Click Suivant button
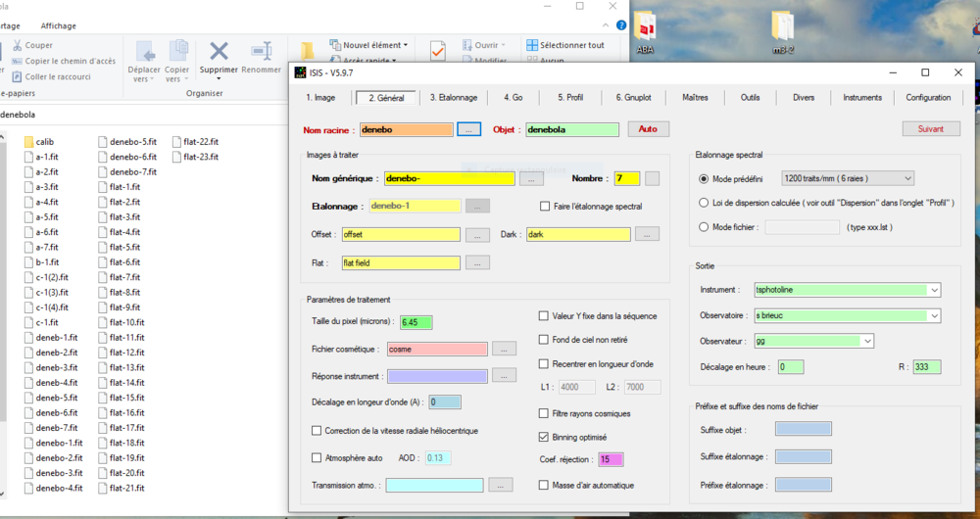The width and height of the screenshot is (980, 519). (x=931, y=128)
